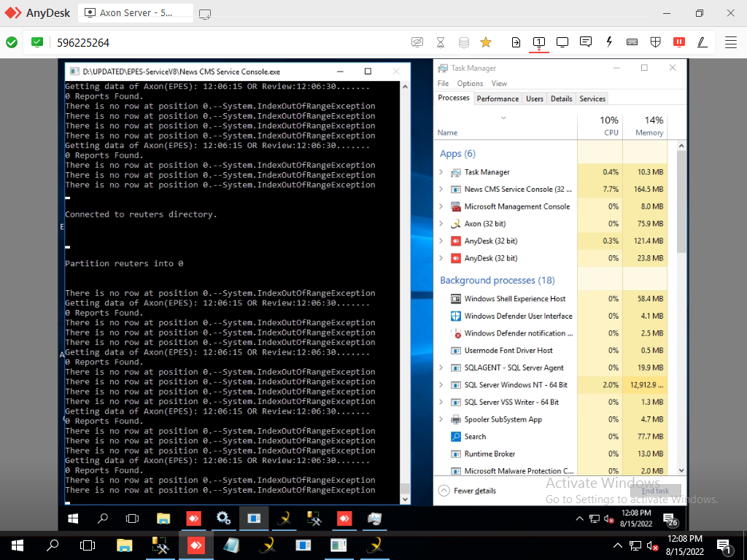Open the Options menu in Task Manager

470,83
